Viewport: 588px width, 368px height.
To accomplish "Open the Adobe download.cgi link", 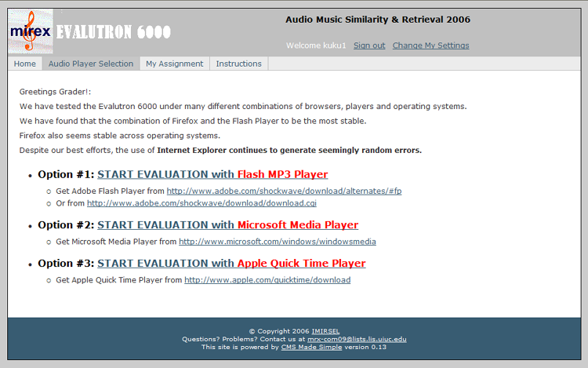I will pos(201,203).
